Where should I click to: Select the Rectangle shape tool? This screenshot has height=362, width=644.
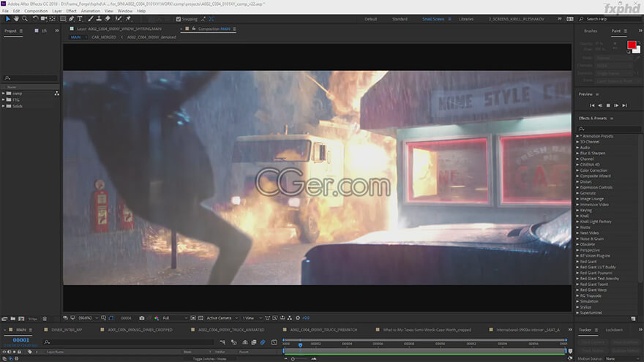[x=63, y=19]
